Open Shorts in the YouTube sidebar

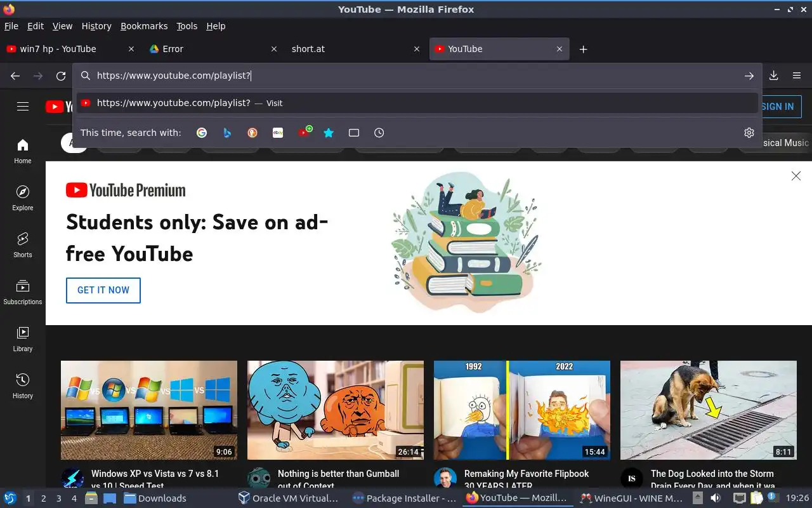pos(23,245)
